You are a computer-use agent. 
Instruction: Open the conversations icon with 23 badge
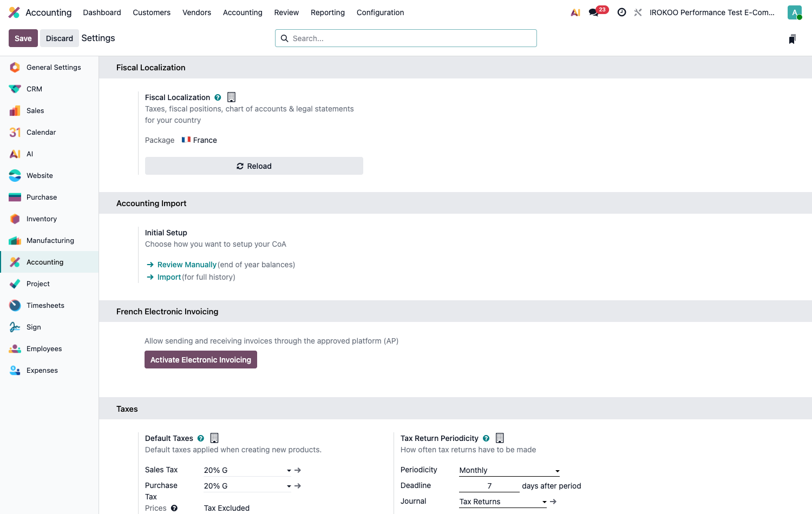(x=598, y=12)
